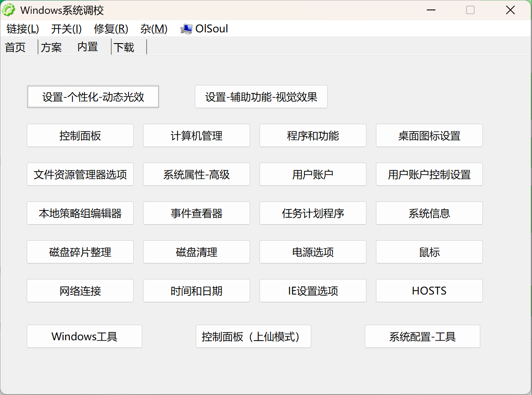Show 系统信息

click(x=429, y=213)
